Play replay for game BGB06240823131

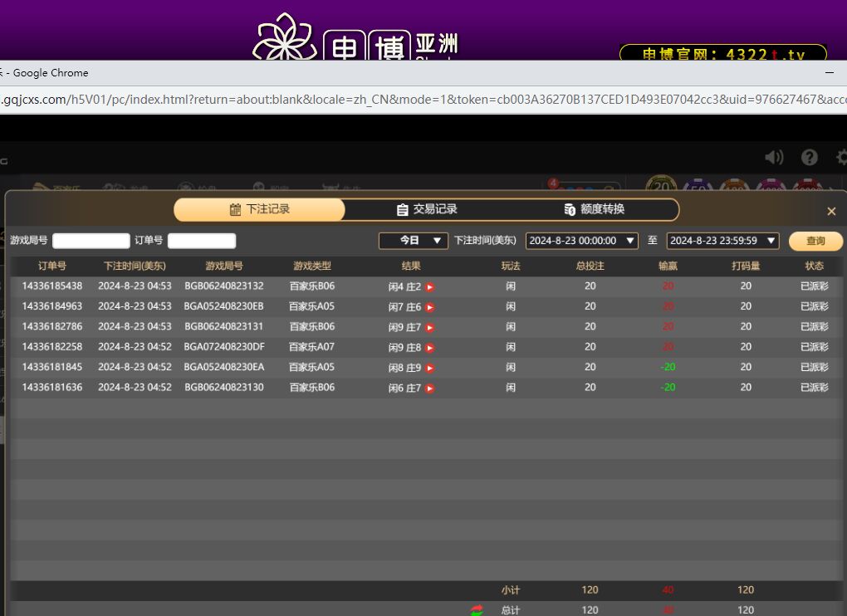tap(430, 328)
